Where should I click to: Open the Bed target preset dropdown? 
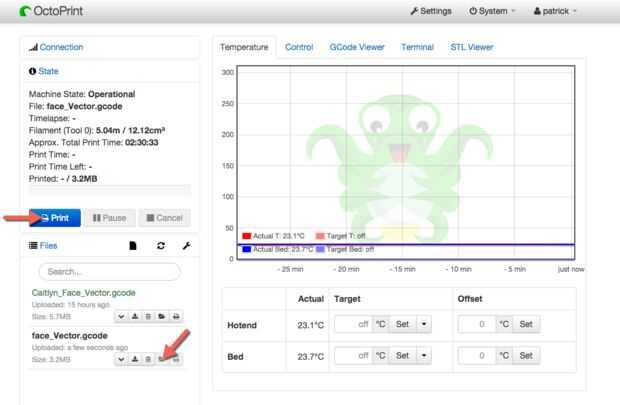424,356
